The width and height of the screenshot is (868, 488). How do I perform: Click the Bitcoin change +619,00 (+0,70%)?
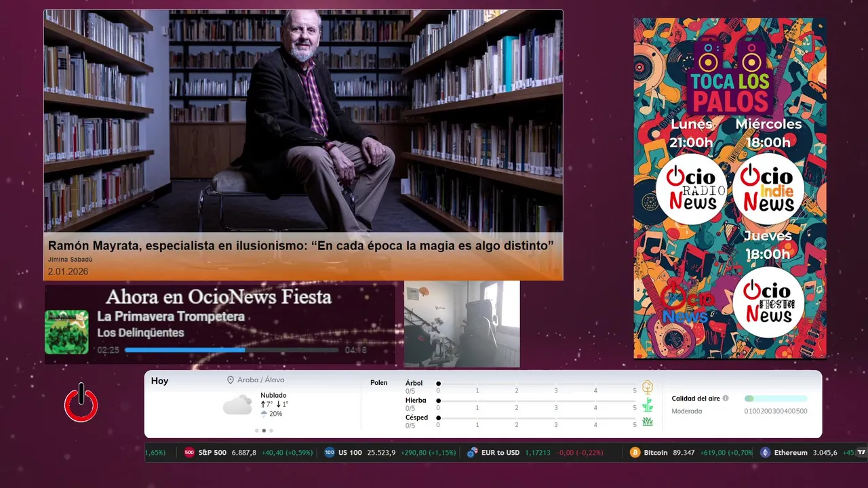[727, 452]
